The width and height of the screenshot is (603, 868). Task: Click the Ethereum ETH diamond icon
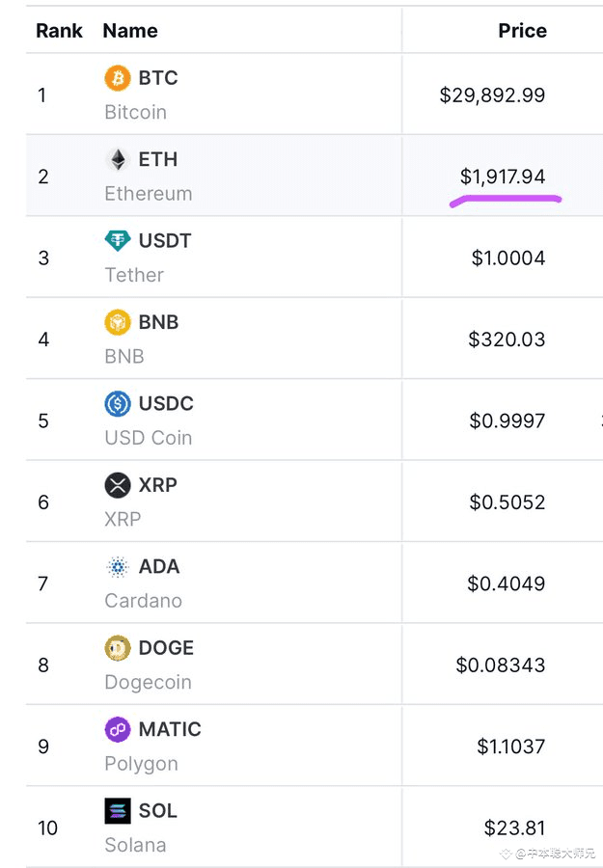coord(117,159)
